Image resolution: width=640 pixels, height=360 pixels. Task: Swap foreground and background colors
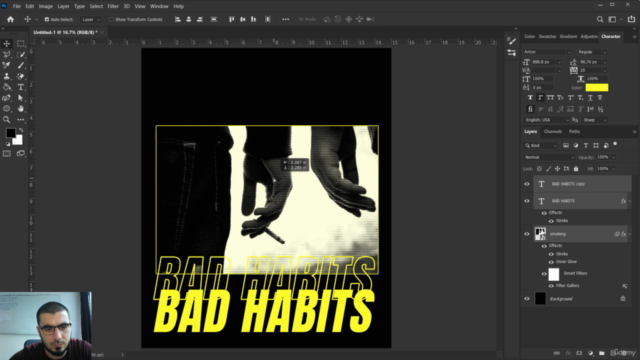click(21, 130)
